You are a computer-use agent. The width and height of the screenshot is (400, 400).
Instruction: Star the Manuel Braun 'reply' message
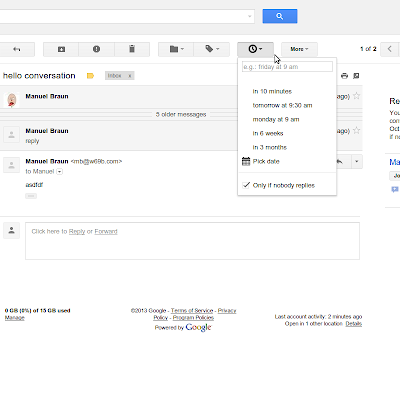point(356,131)
